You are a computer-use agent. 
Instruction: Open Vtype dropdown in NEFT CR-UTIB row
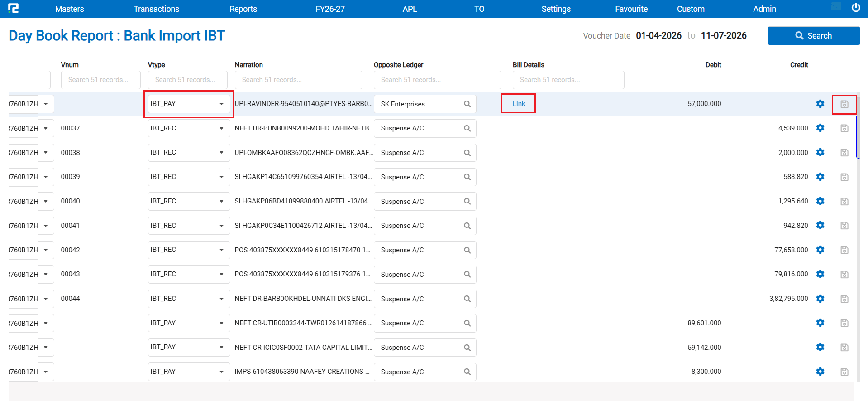pyautogui.click(x=189, y=323)
